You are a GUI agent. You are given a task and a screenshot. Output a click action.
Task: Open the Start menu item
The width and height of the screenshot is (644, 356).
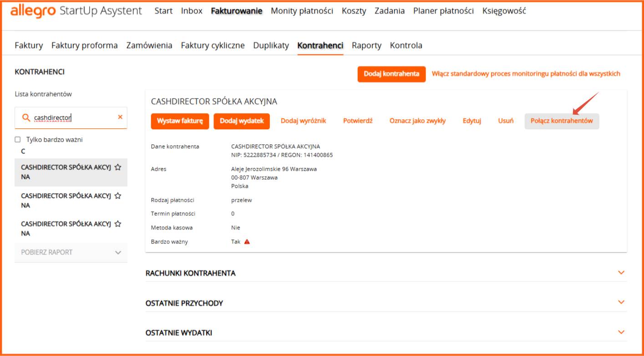(163, 11)
